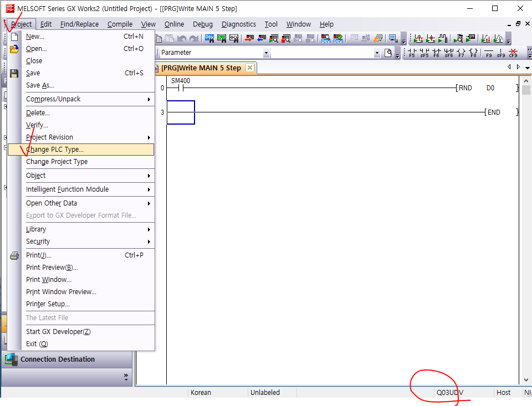Open the Parameter dropdown list
Screen dimensions: 532x406
(266, 53)
